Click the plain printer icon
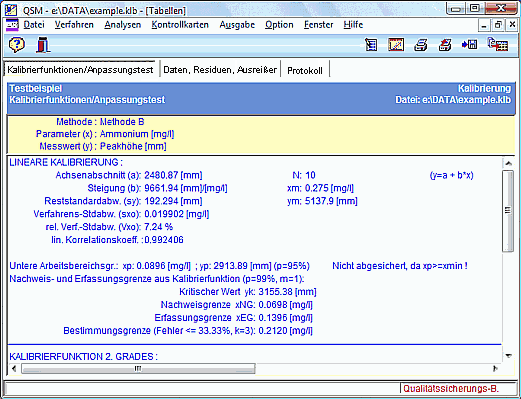The height and width of the screenshot is (399, 521). (421, 45)
